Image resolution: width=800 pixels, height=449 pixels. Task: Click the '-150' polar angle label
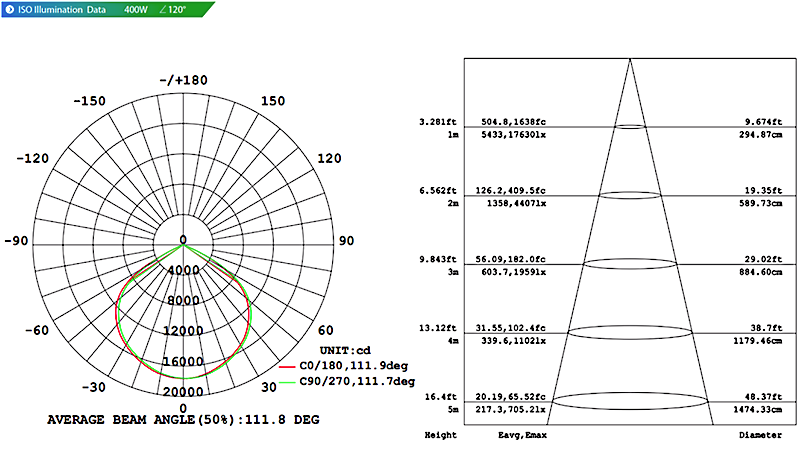pos(89,101)
